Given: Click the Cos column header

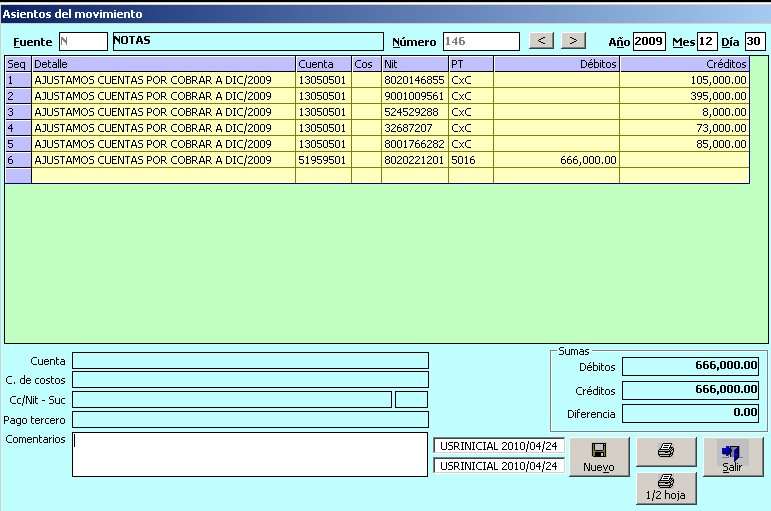Looking at the screenshot, I should tap(366, 64).
